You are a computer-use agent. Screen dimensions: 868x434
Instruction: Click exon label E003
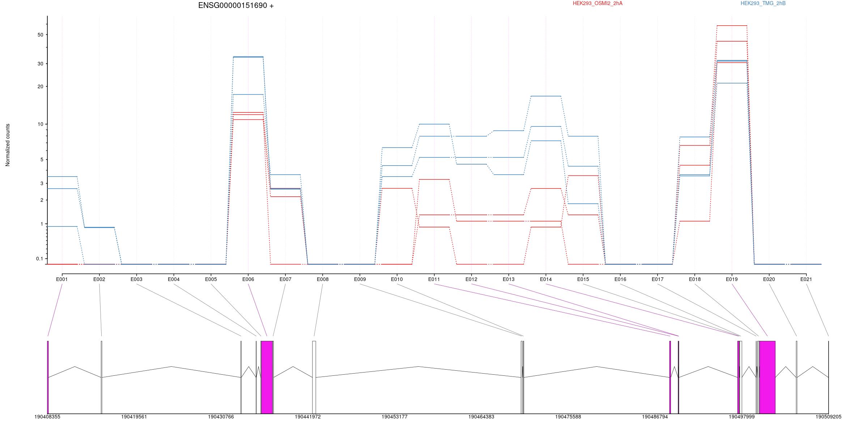coord(136,279)
